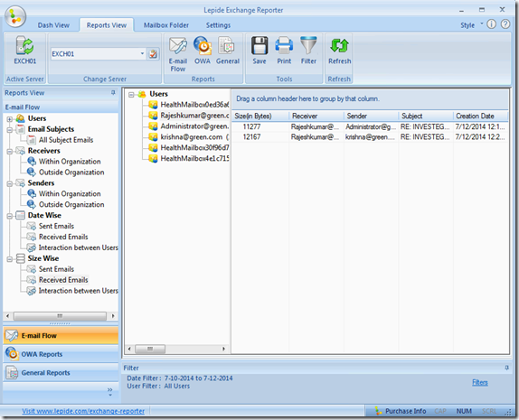Click the EXCH01 active server icon
The image size is (519, 420).
[x=24, y=51]
